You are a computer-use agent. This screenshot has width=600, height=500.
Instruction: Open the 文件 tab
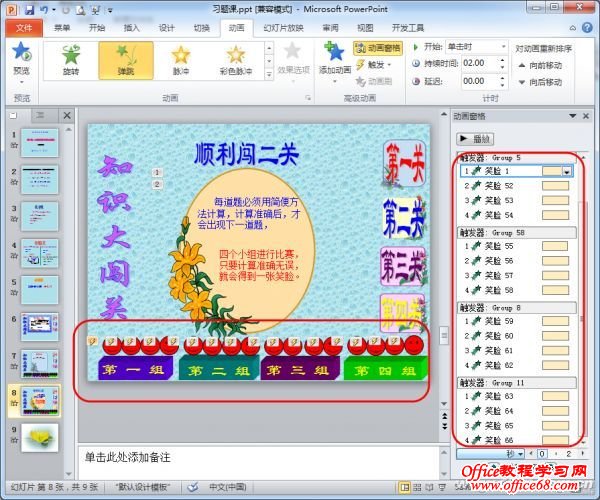[x=24, y=28]
